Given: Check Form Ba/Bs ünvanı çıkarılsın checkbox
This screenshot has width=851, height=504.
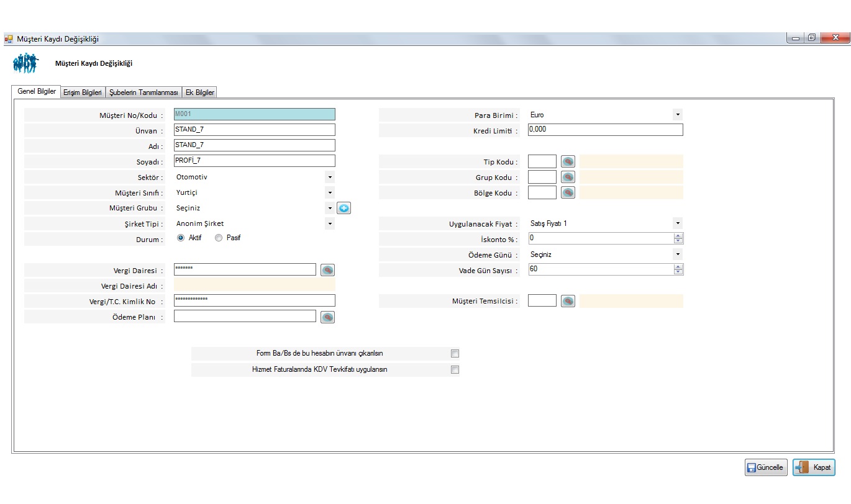Looking at the screenshot, I should click(x=455, y=354).
